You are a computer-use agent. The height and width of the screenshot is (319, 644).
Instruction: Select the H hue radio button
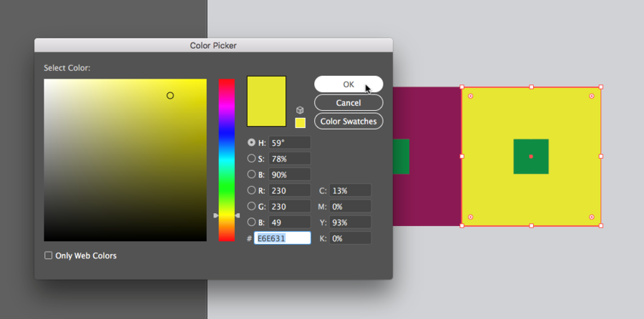(x=251, y=142)
